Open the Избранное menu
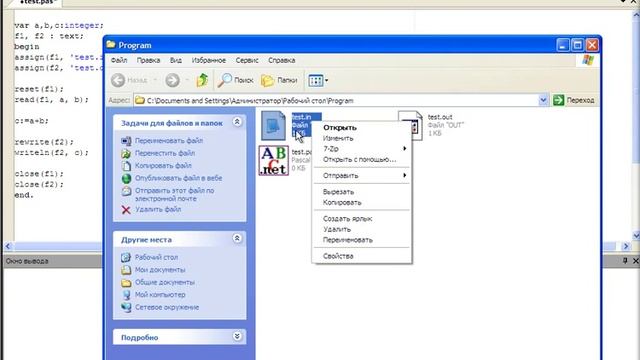Image resolution: width=640 pixels, height=360 pixels. [x=209, y=60]
